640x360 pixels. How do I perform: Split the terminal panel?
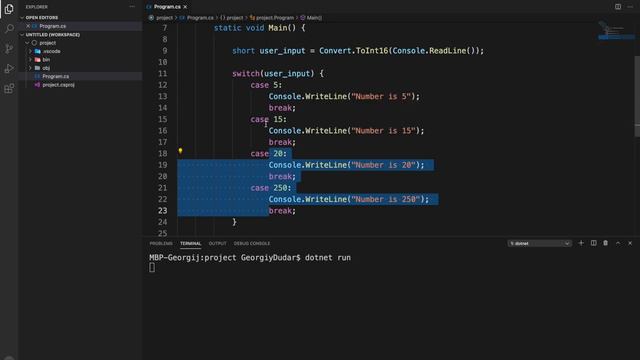click(x=593, y=243)
